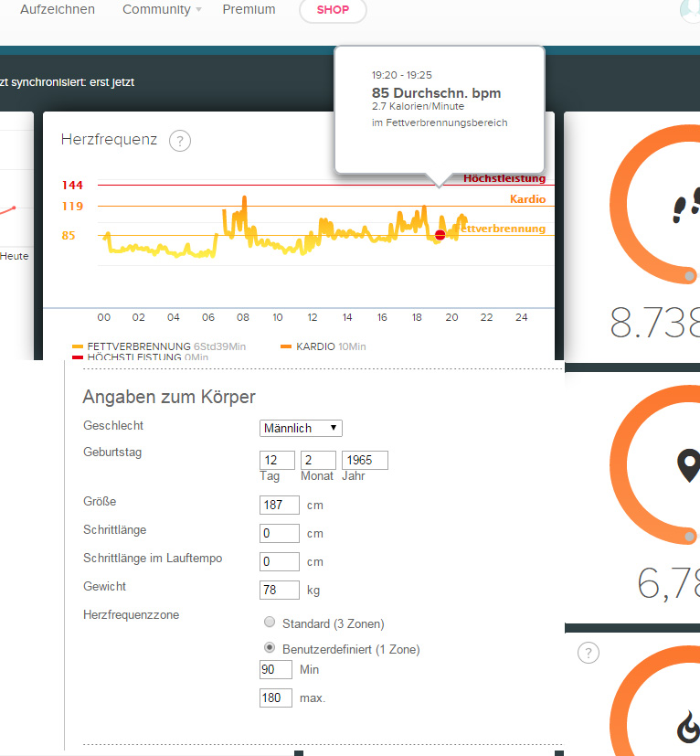Click the location pin icon in distance ring

click(689, 465)
